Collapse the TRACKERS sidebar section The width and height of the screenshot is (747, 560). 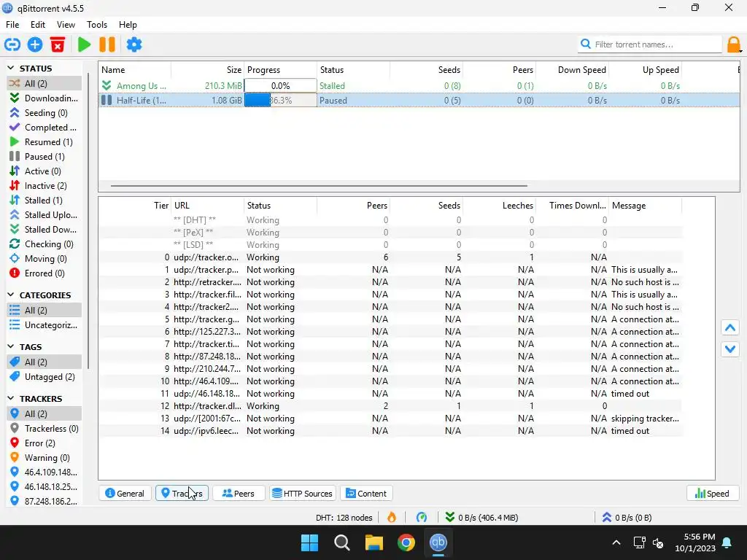click(10, 398)
